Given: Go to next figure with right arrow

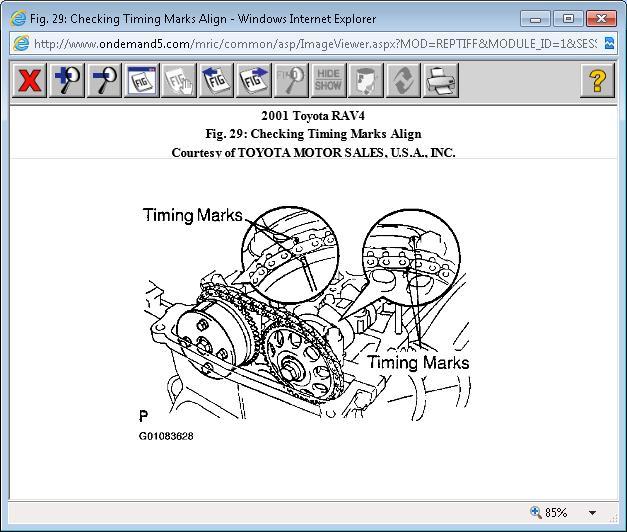Looking at the screenshot, I should pos(254,80).
